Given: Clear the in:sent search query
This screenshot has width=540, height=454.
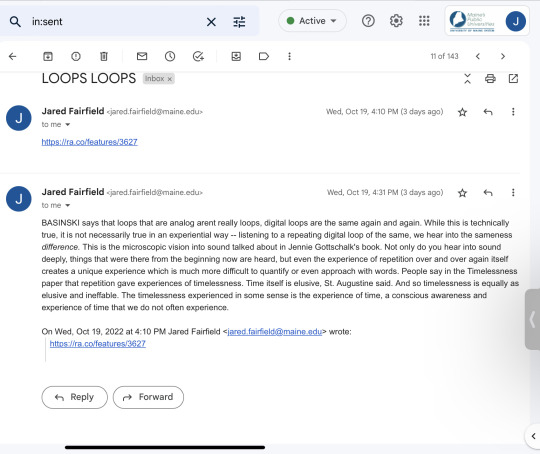Looking at the screenshot, I should tap(211, 22).
